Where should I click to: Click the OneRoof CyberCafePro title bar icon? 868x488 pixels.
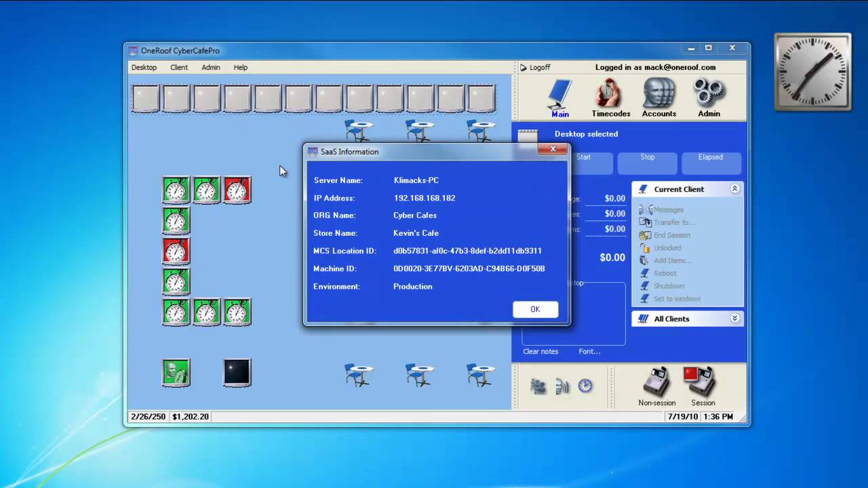(x=132, y=50)
